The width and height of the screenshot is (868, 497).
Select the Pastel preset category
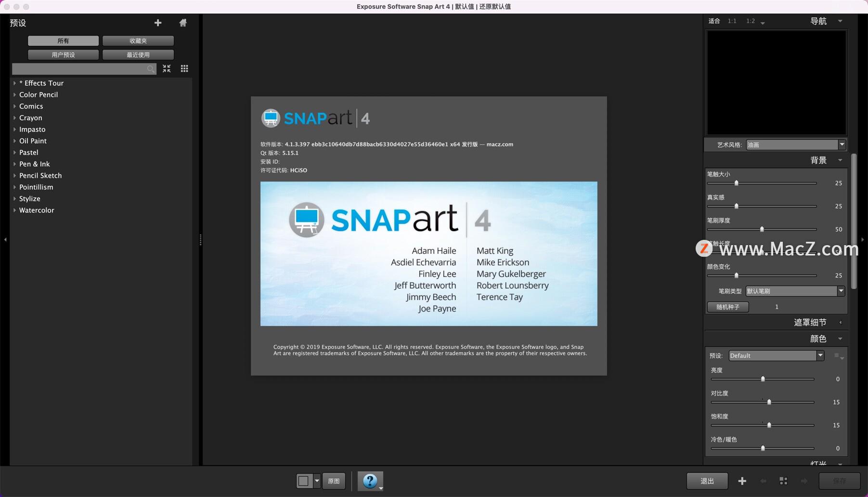click(29, 153)
